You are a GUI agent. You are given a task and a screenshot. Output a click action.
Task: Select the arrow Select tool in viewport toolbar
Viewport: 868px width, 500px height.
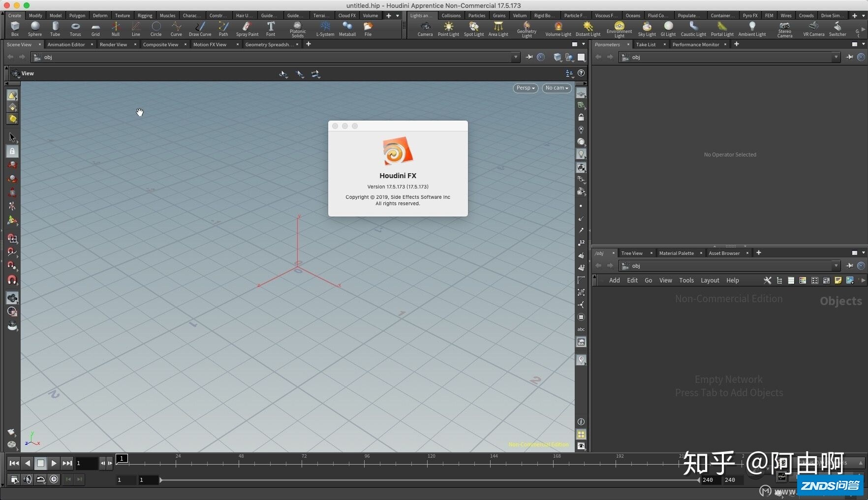[12, 137]
